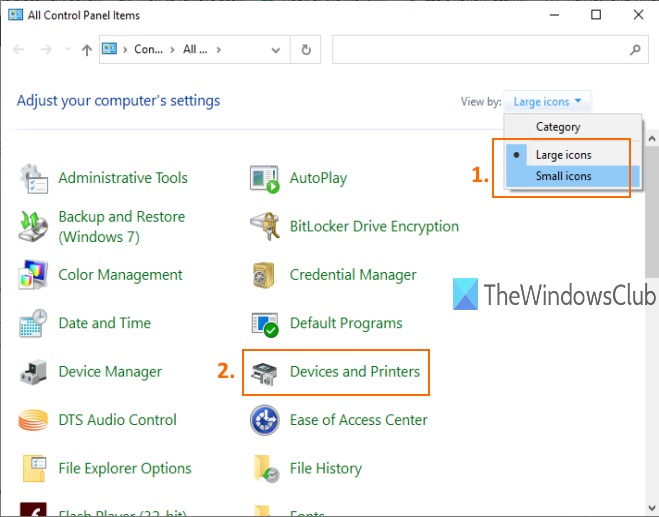Open Credential Manager safe icon

[264, 275]
